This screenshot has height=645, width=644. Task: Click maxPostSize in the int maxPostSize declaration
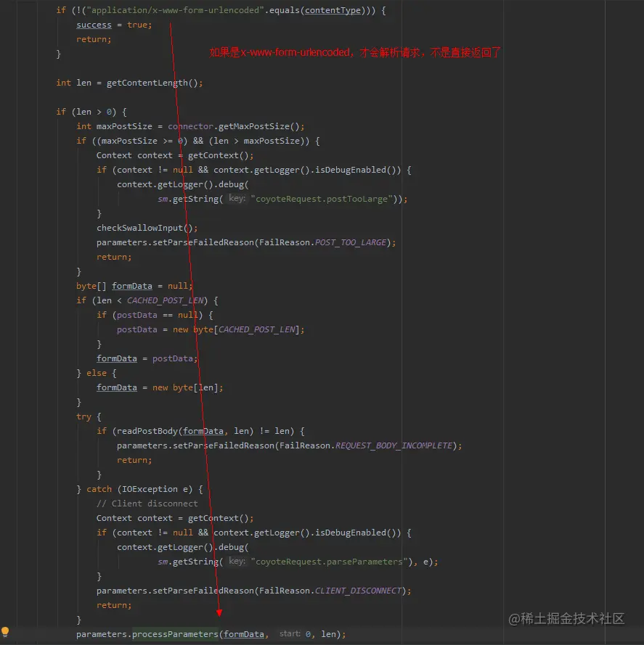[x=124, y=126]
